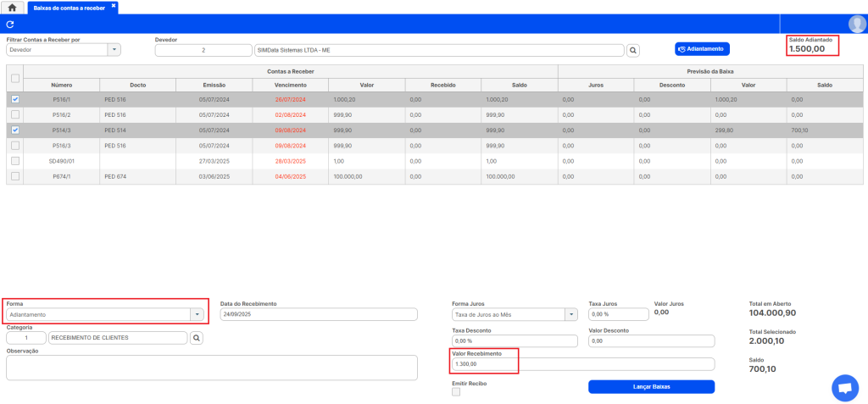Search Categoria using the magnifier icon
The width and height of the screenshot is (868, 404).
click(x=196, y=338)
